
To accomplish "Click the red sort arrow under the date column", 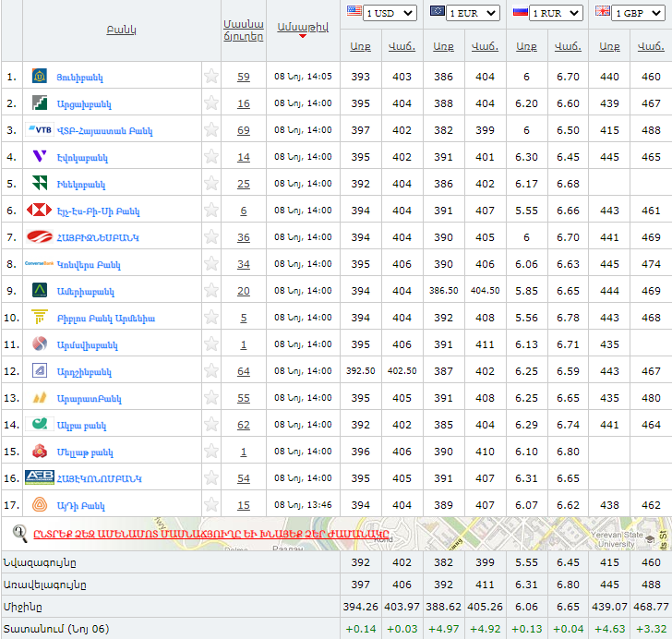I will click(x=303, y=36).
